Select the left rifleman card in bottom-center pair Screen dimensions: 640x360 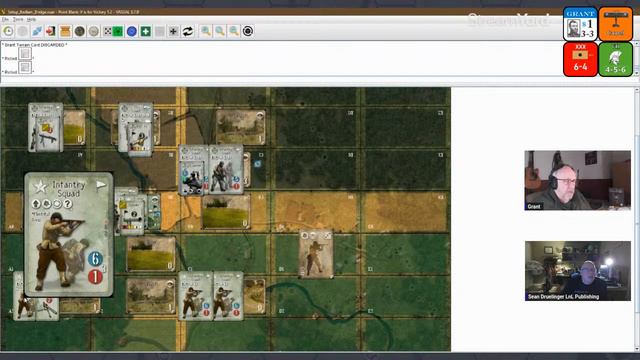click(196, 296)
